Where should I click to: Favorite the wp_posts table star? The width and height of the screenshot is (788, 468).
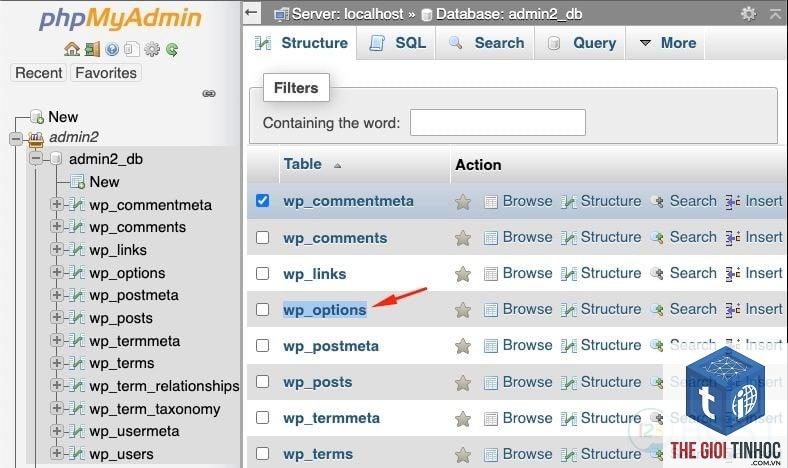click(462, 383)
